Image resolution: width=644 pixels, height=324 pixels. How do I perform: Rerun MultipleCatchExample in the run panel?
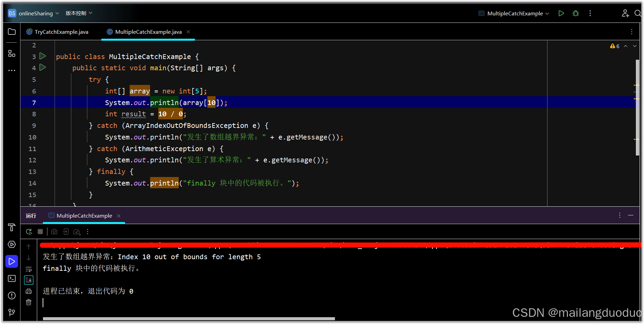(x=29, y=232)
